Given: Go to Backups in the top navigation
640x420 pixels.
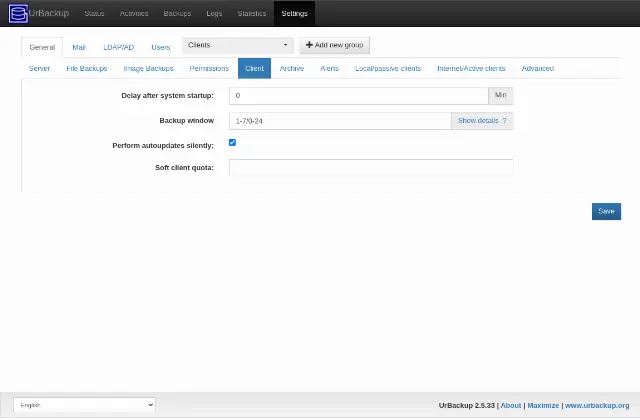Looking at the screenshot, I should pos(177,13).
